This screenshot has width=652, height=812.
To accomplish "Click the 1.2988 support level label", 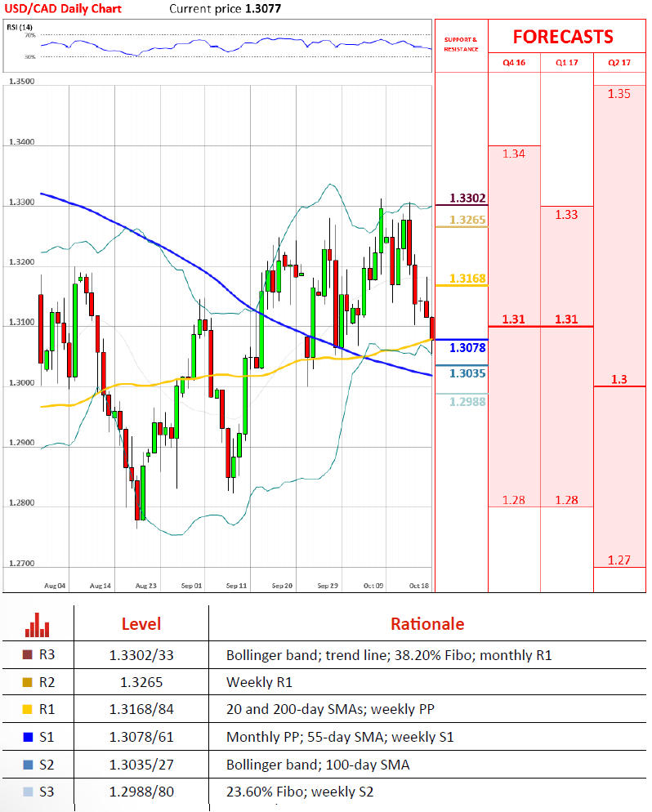I will tap(467, 401).
